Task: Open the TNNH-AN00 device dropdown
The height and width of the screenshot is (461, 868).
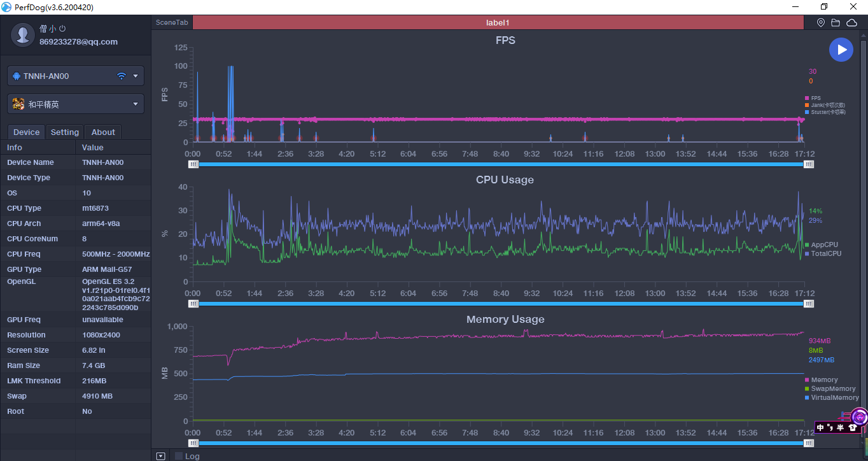Action: tap(76, 76)
